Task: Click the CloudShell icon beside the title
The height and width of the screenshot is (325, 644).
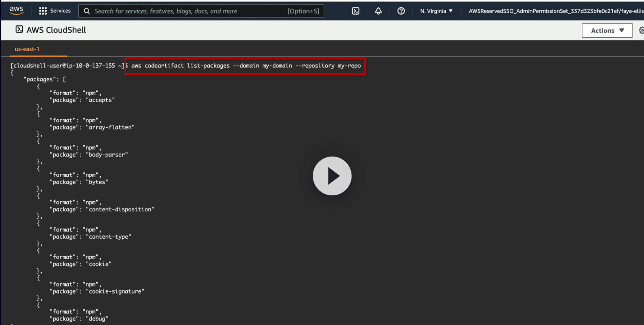Action: (19, 30)
